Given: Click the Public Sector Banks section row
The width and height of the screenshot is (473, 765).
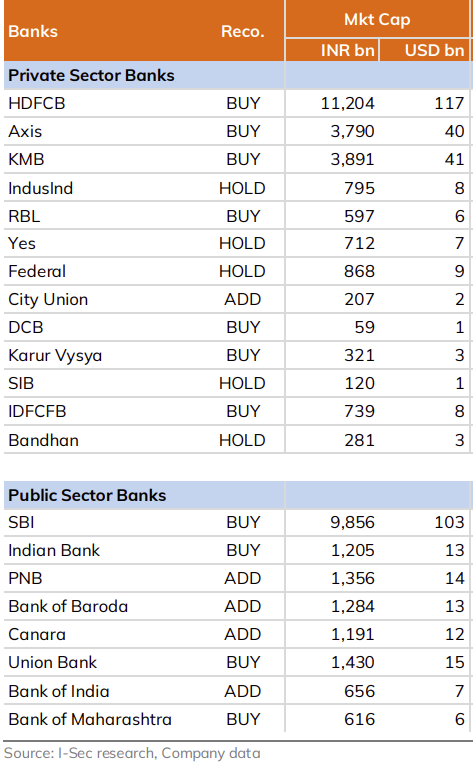Looking at the screenshot, I should pos(238,495).
